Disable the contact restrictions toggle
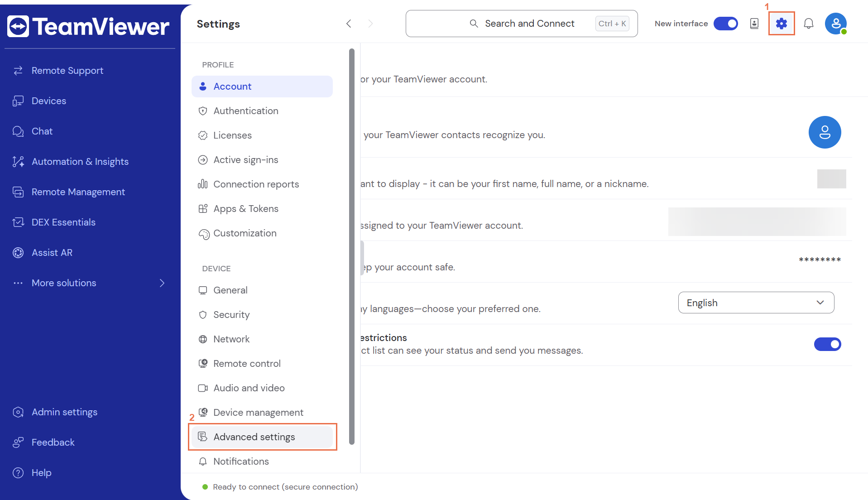Image resolution: width=868 pixels, height=500 pixels. click(827, 344)
